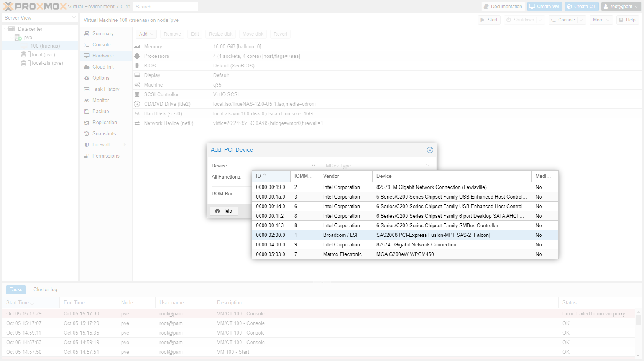644x361 pixels.
Task: Open the root@pam user menu
Action: (x=621, y=7)
